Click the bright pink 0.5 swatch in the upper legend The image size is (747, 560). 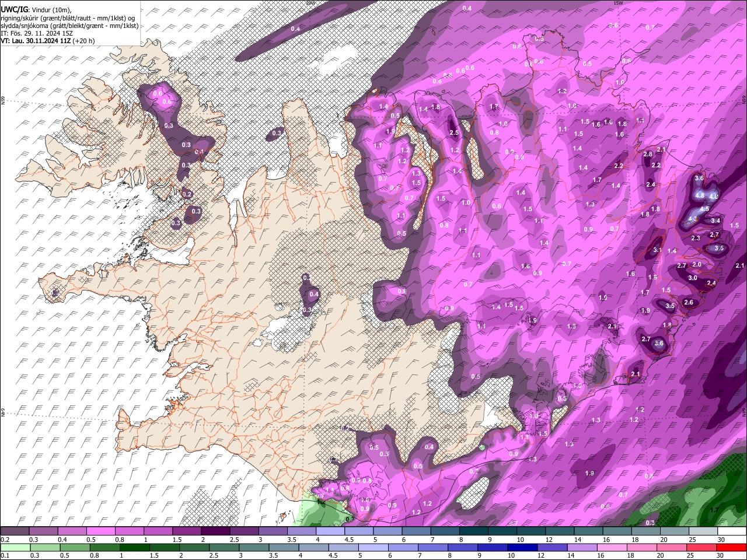click(x=100, y=531)
